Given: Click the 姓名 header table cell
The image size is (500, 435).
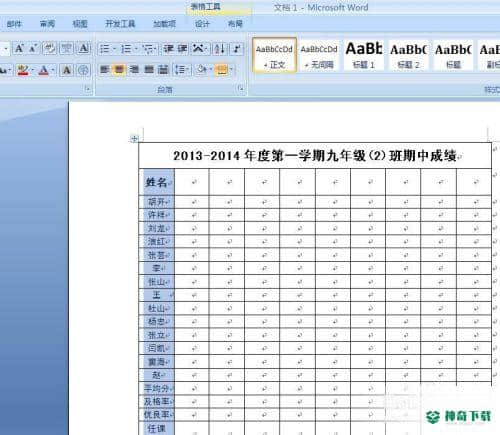Looking at the screenshot, I should tap(157, 182).
